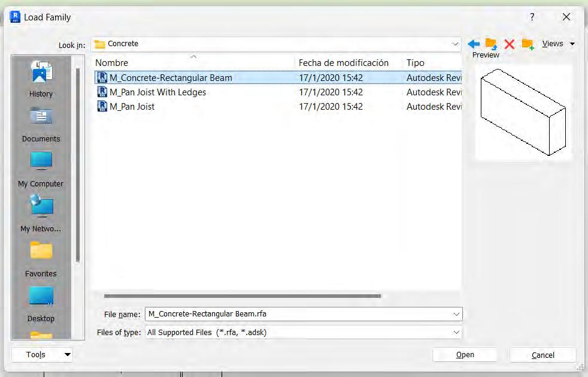Click the help question mark button
Image resolution: width=588 pixels, height=377 pixels.
click(x=532, y=17)
